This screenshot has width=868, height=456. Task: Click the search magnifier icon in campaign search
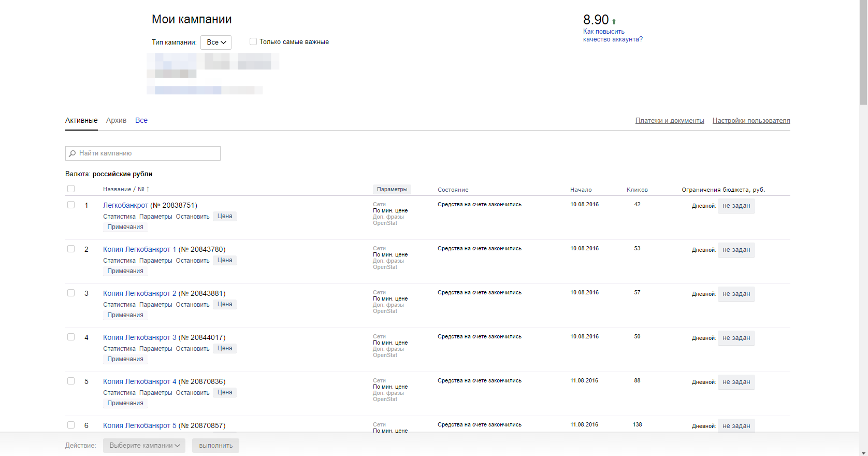click(x=73, y=153)
